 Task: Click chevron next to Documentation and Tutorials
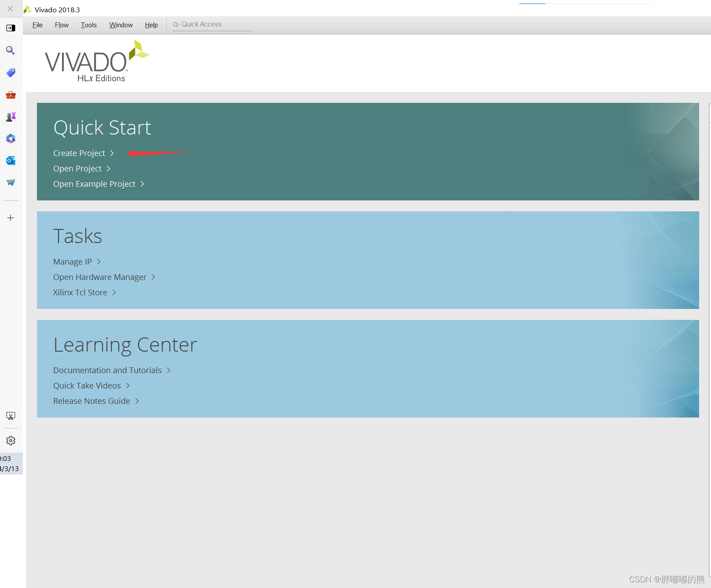point(169,370)
